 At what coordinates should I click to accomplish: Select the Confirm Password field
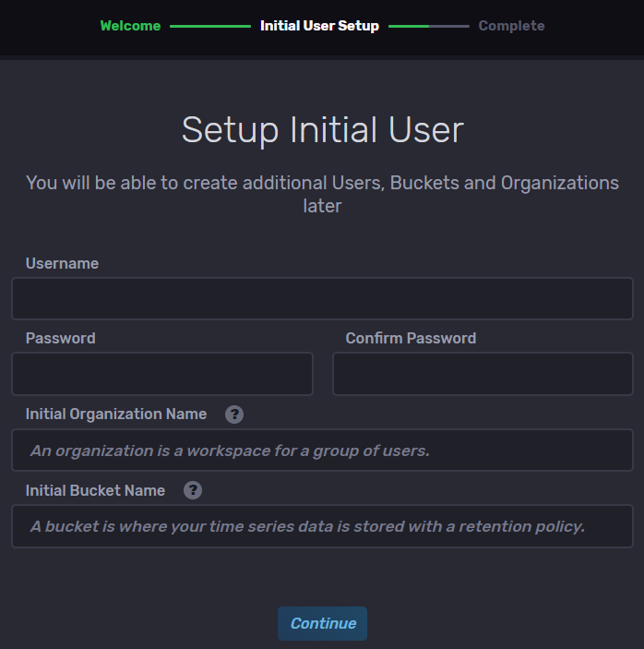(483, 374)
